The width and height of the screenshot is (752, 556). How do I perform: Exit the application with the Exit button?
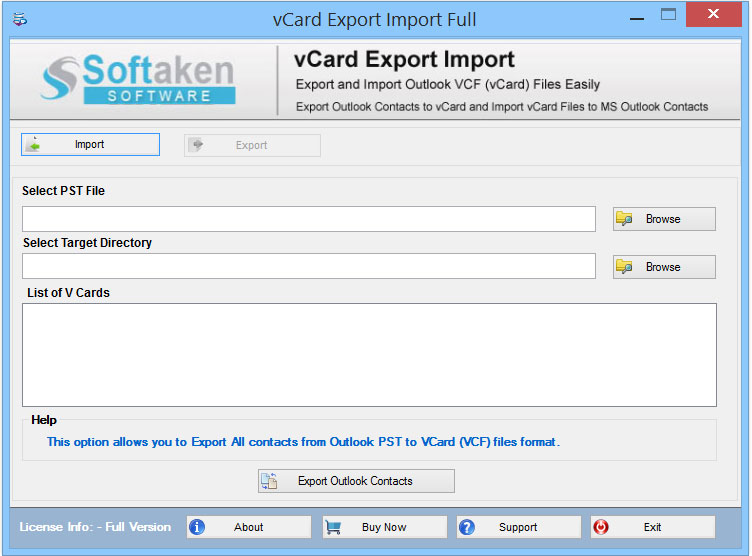(x=653, y=527)
